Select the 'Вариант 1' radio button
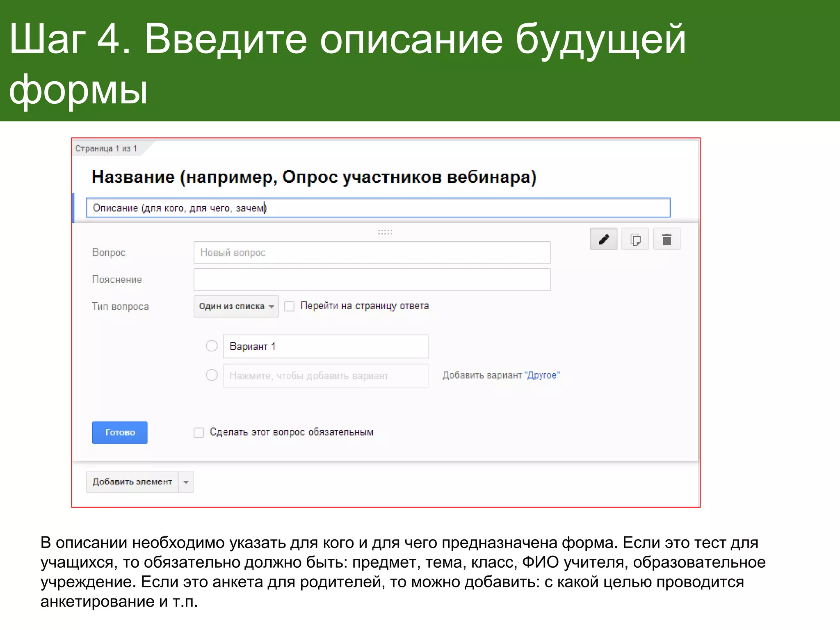 212,346
